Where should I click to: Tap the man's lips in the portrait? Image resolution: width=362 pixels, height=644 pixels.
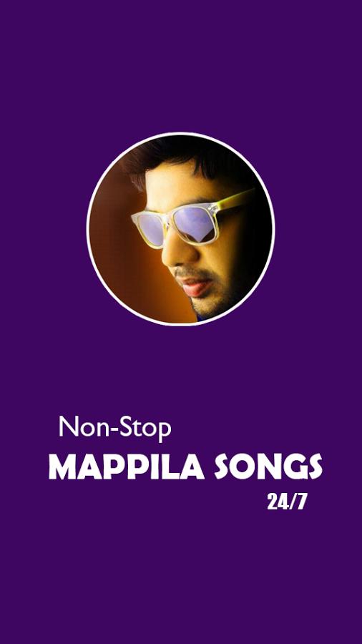pyautogui.click(x=196, y=287)
